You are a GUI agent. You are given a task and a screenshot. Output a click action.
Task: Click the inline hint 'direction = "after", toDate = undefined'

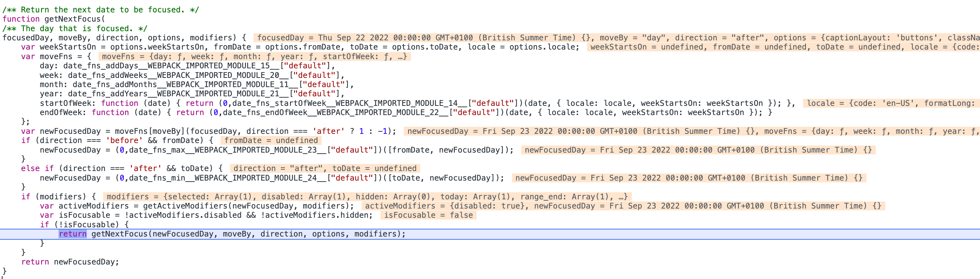[x=325, y=169]
